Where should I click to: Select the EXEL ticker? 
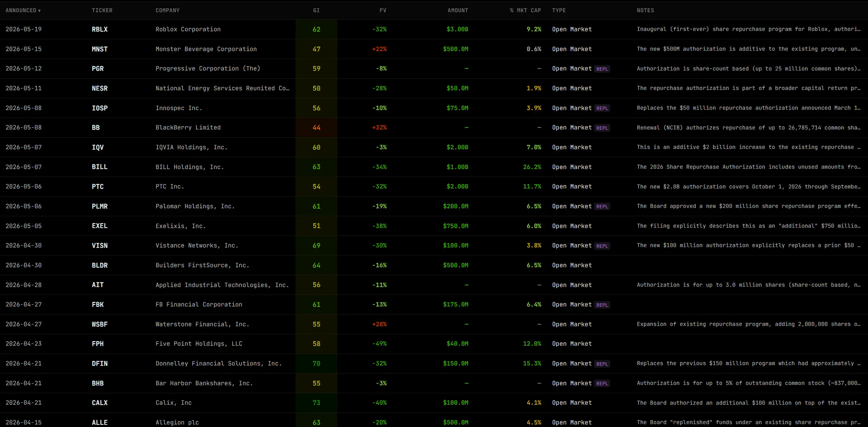coord(100,226)
